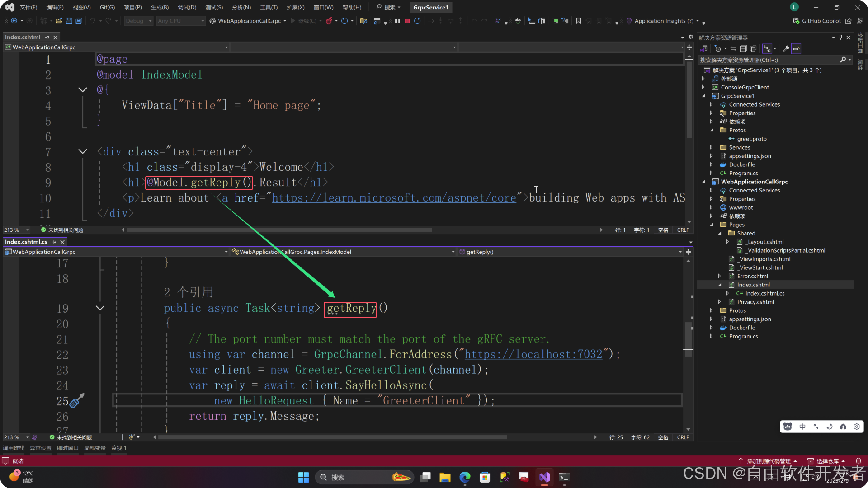Switch to the Index.cshtml.cs editor tab
The image size is (868, 488).
(26, 242)
